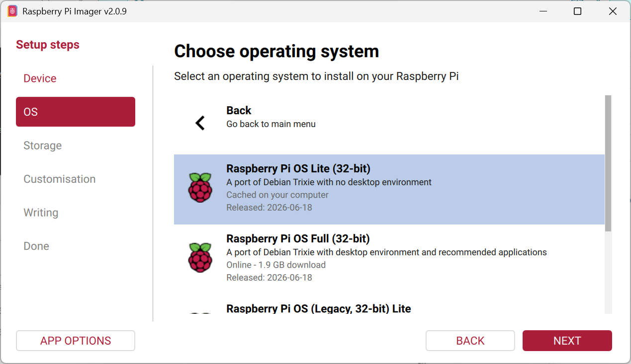Image resolution: width=631 pixels, height=364 pixels.
Task: Click the Raspberry Pi Imager title bar app icon
Action: click(x=12, y=11)
